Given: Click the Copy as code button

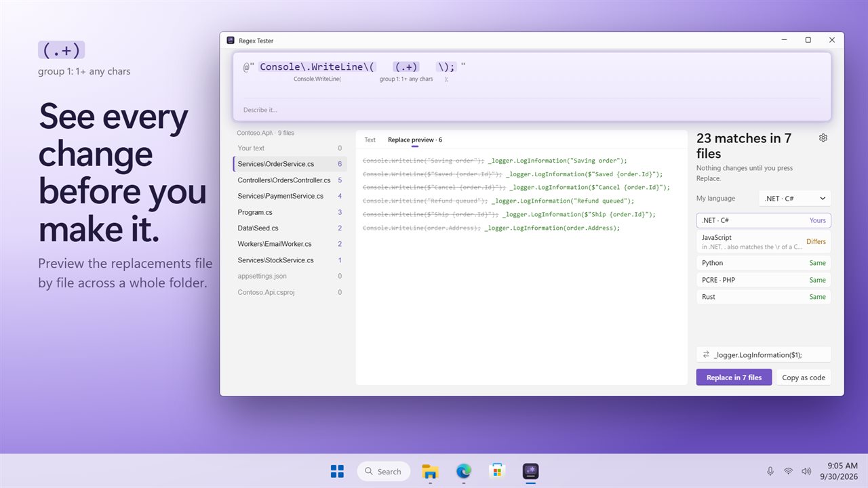Looking at the screenshot, I should pos(804,378).
